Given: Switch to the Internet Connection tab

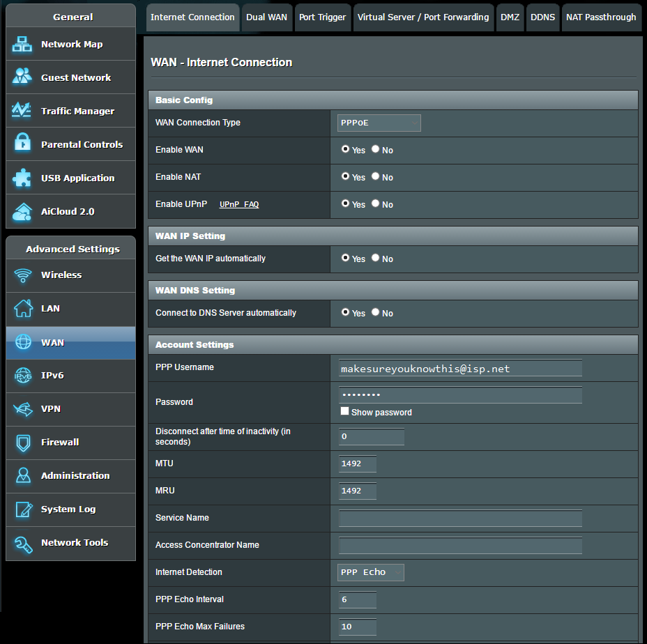Looking at the screenshot, I should tap(192, 17).
